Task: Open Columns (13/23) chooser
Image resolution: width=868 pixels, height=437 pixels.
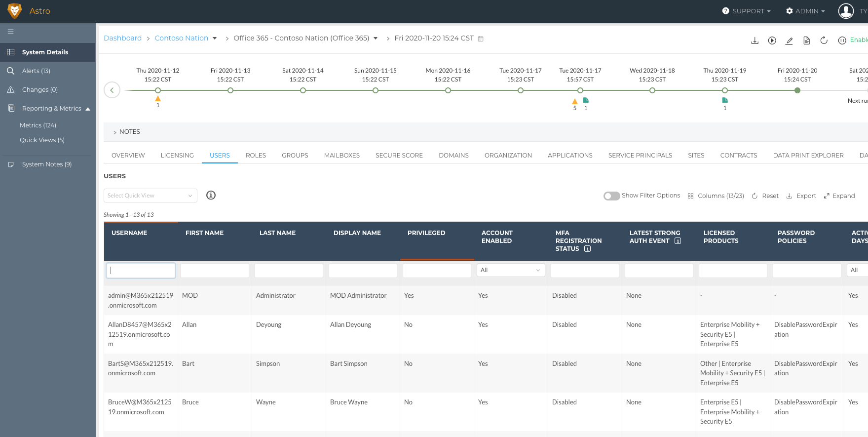Action: point(716,196)
